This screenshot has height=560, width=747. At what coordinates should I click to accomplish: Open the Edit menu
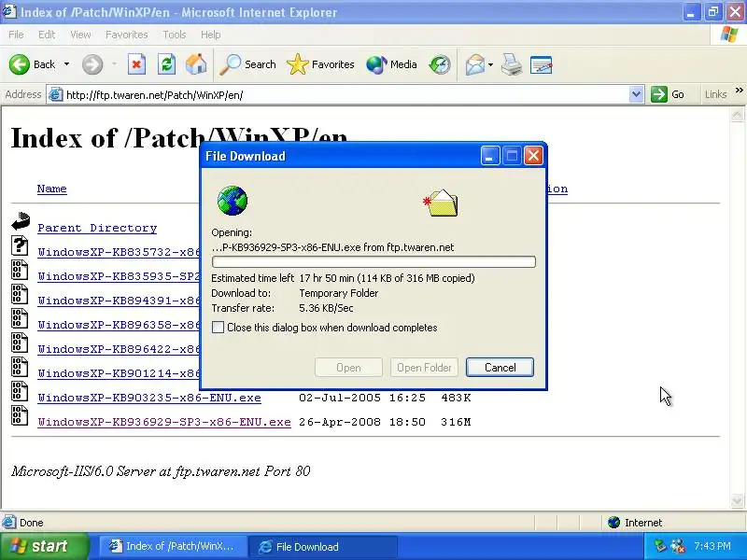(47, 35)
